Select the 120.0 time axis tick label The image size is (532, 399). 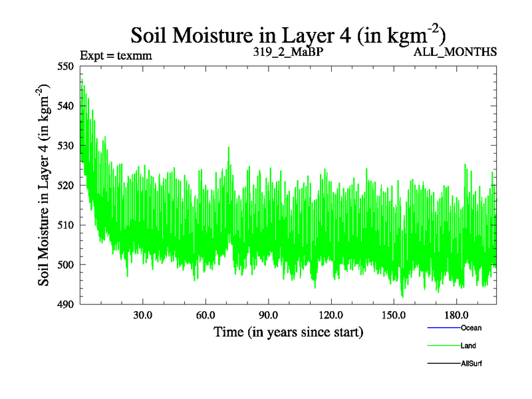click(x=331, y=314)
